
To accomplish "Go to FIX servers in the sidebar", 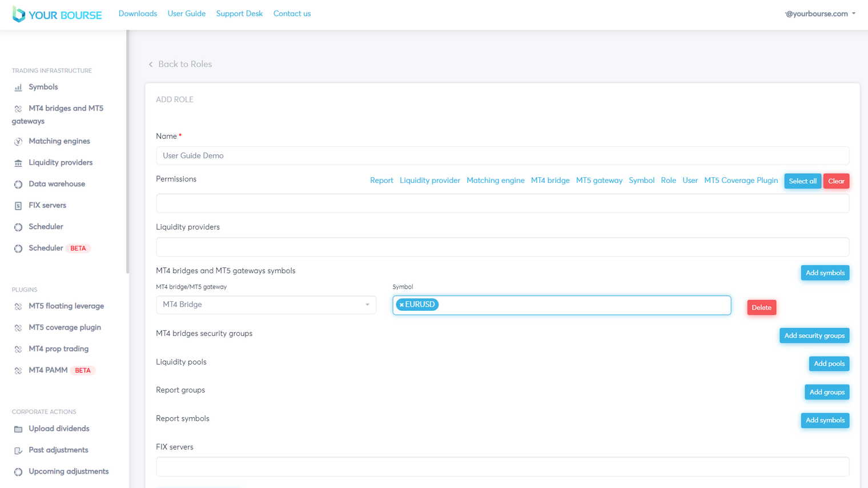I will (x=47, y=205).
